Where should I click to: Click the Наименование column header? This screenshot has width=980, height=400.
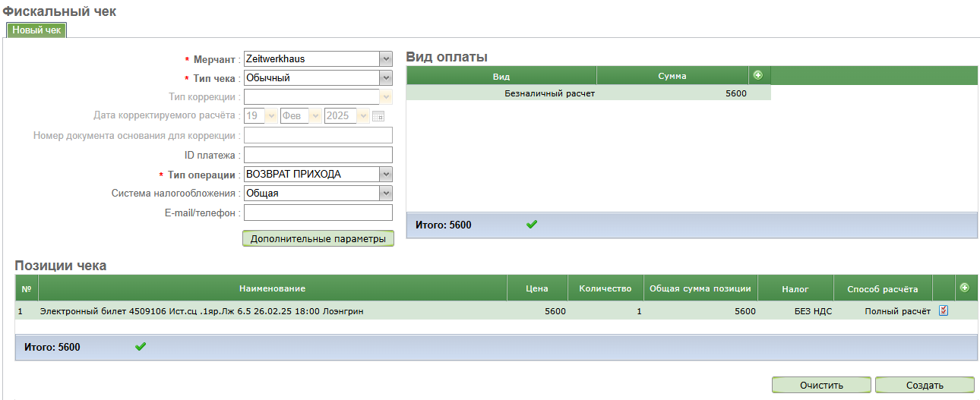[272, 288]
